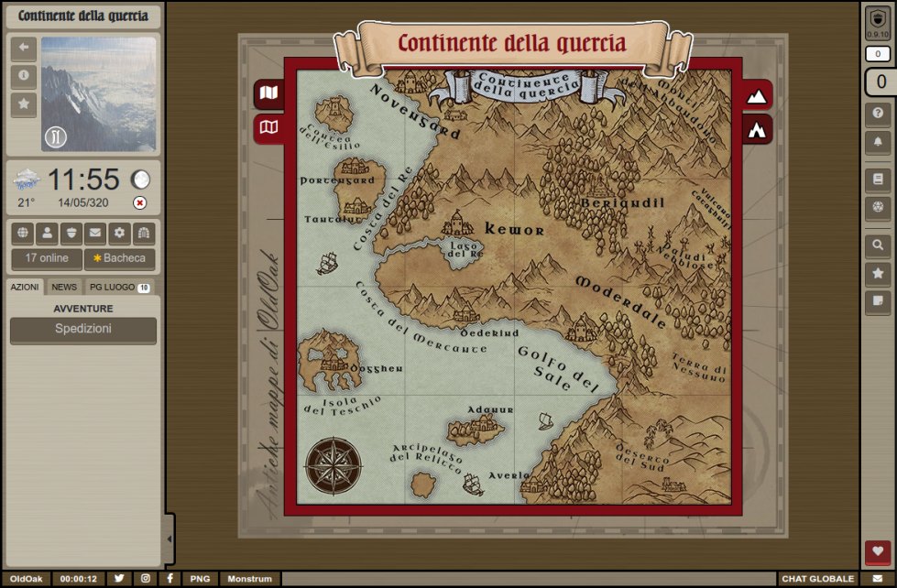Image resolution: width=897 pixels, height=588 pixels.
Task: Open location info with the 'i' icon
Action: tap(24, 77)
